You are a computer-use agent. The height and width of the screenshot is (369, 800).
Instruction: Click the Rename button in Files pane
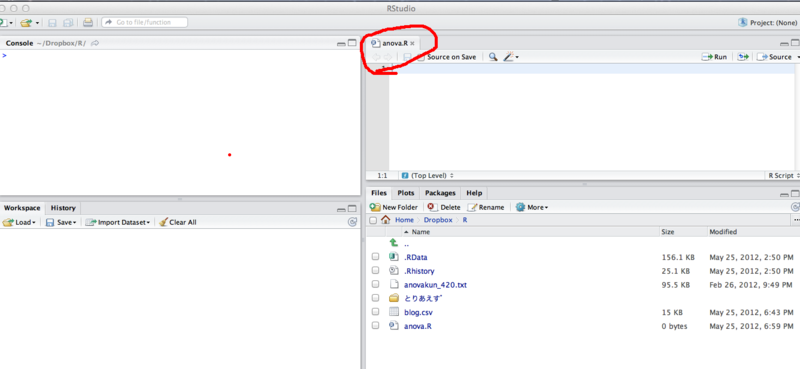coord(486,207)
